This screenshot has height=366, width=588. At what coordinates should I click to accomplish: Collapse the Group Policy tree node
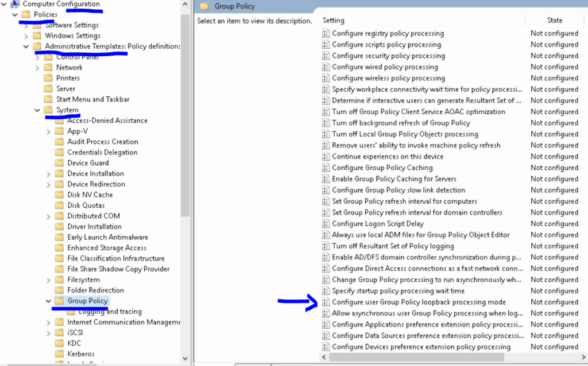click(x=48, y=301)
